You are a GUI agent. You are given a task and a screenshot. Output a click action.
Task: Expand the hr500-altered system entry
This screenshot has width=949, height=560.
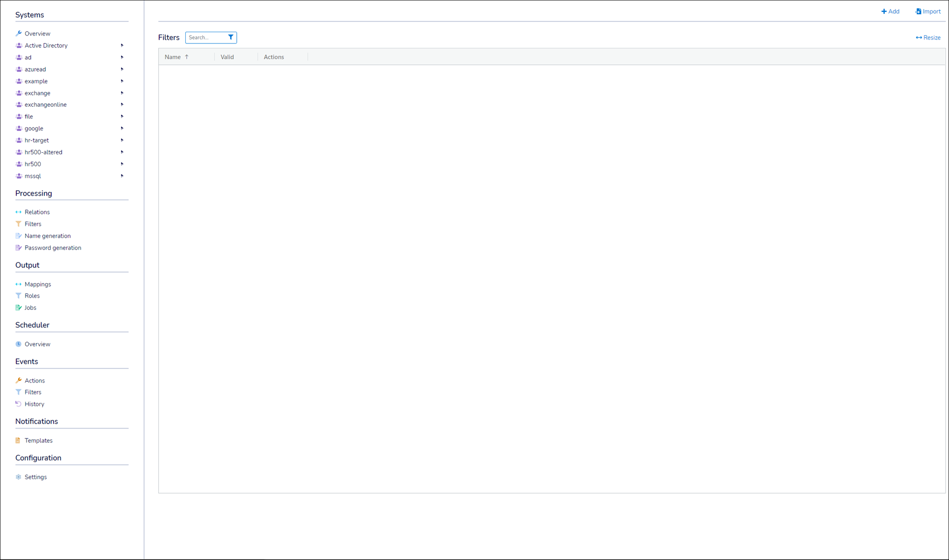click(x=122, y=152)
